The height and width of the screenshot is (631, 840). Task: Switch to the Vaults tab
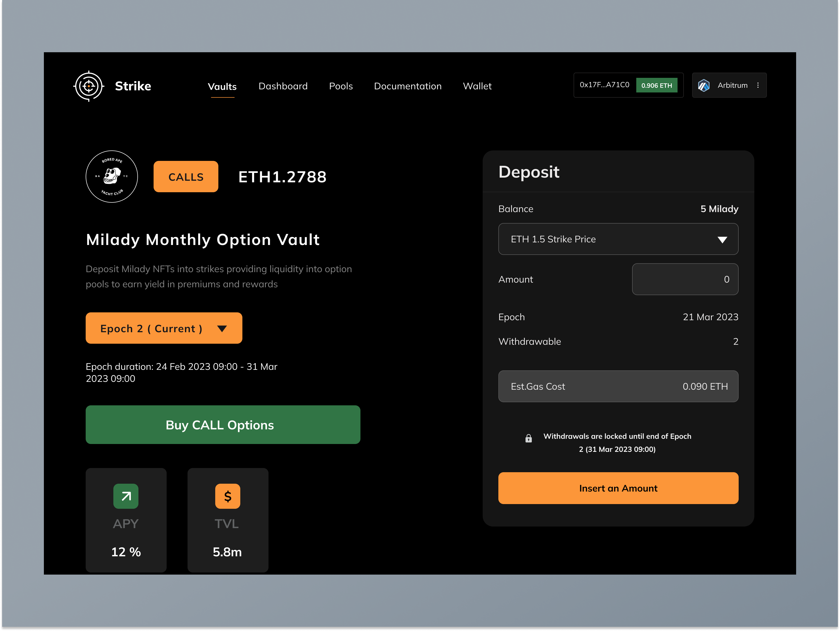click(x=222, y=86)
